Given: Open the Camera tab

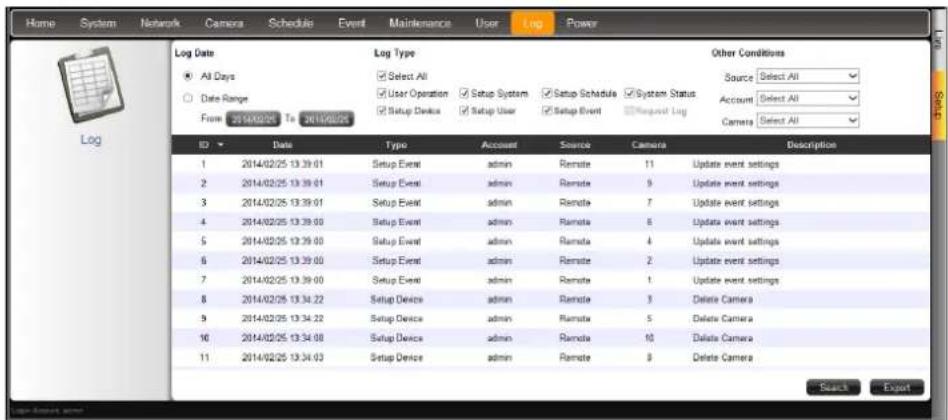Looking at the screenshot, I should [x=224, y=24].
